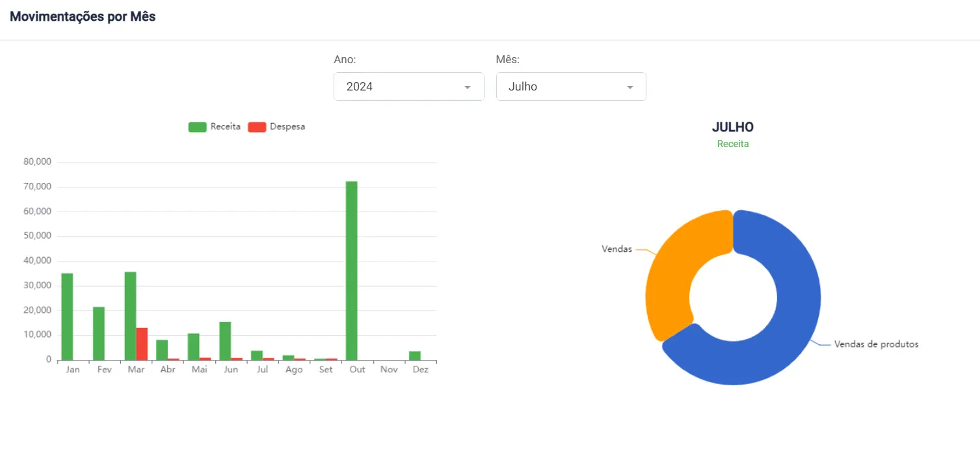Screen dimensions: 980x451
Task: Click the green Dez revenue bar
Action: click(415, 356)
